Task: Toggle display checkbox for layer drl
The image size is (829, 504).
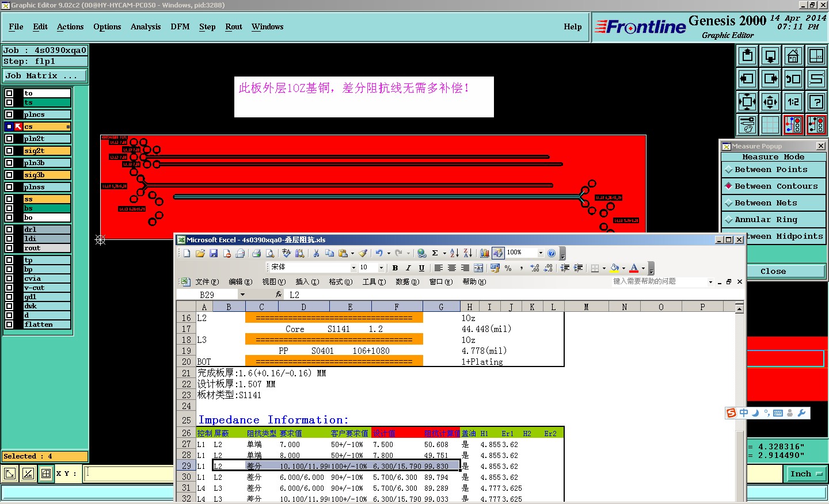Action: [9, 230]
